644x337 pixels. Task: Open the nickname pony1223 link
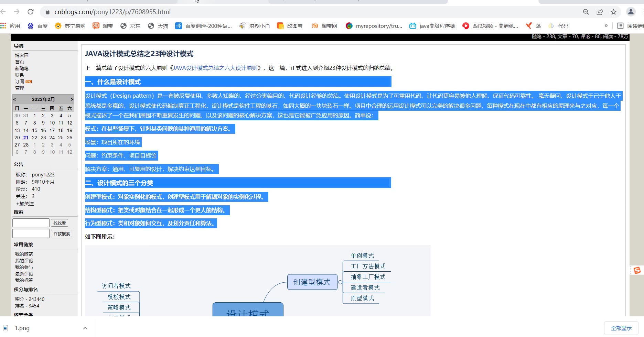point(43,175)
